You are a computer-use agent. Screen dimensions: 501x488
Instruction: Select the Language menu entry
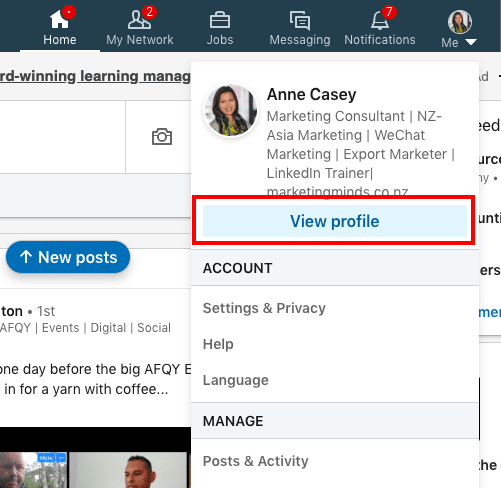[236, 380]
